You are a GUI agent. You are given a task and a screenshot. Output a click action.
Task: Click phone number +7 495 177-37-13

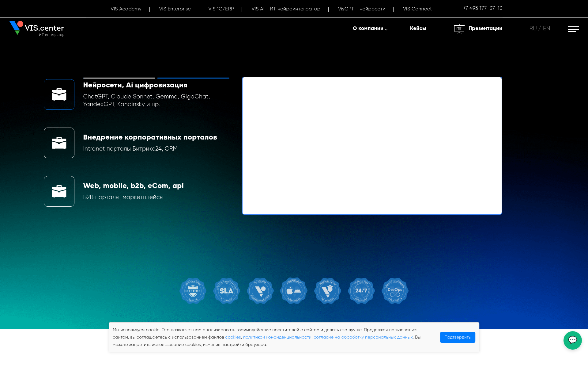(x=482, y=8)
